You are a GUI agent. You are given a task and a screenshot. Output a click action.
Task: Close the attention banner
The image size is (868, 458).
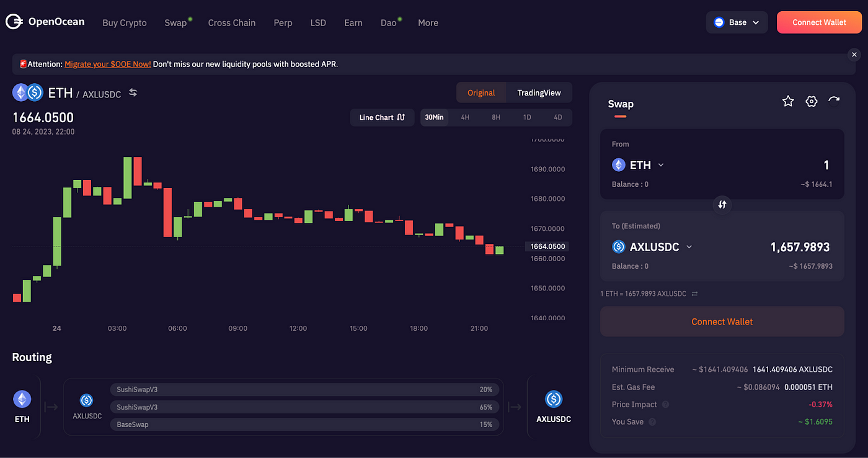click(854, 55)
